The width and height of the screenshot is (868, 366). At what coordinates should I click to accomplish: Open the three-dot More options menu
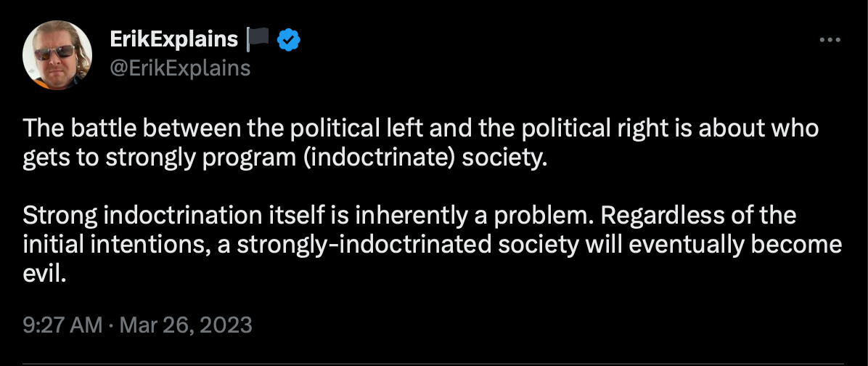pos(830,40)
